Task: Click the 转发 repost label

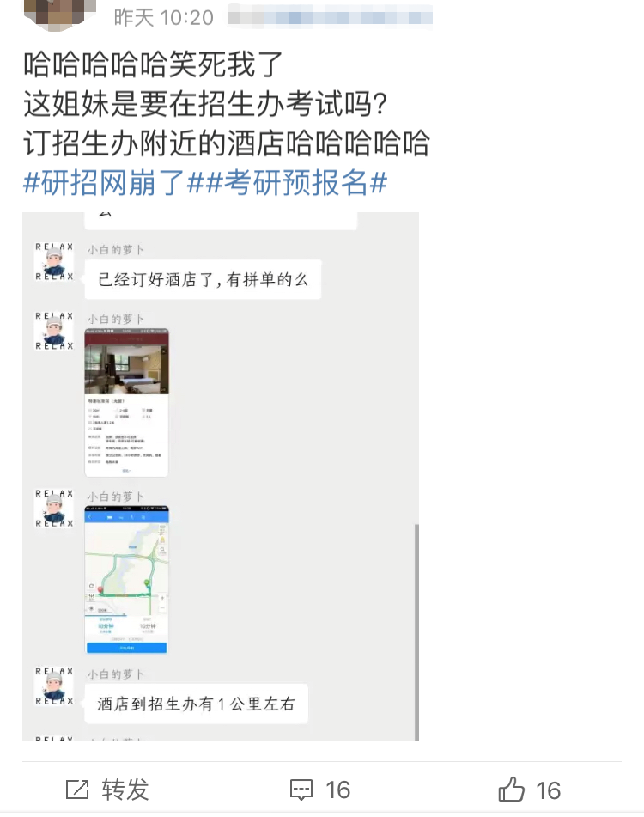Action: 125,790
